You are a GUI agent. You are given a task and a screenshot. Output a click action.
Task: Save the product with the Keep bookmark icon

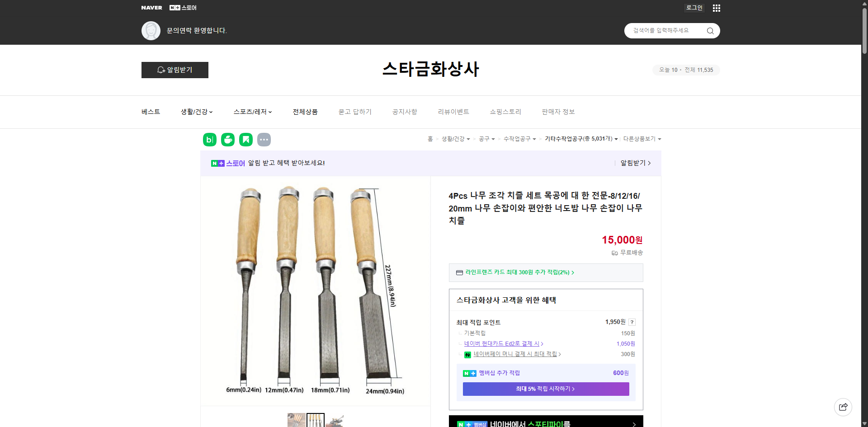[x=245, y=140]
